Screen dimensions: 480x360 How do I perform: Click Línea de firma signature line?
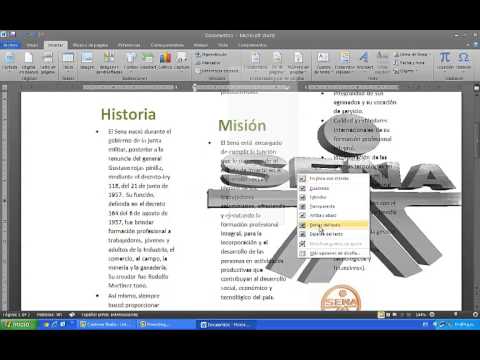tap(412, 54)
